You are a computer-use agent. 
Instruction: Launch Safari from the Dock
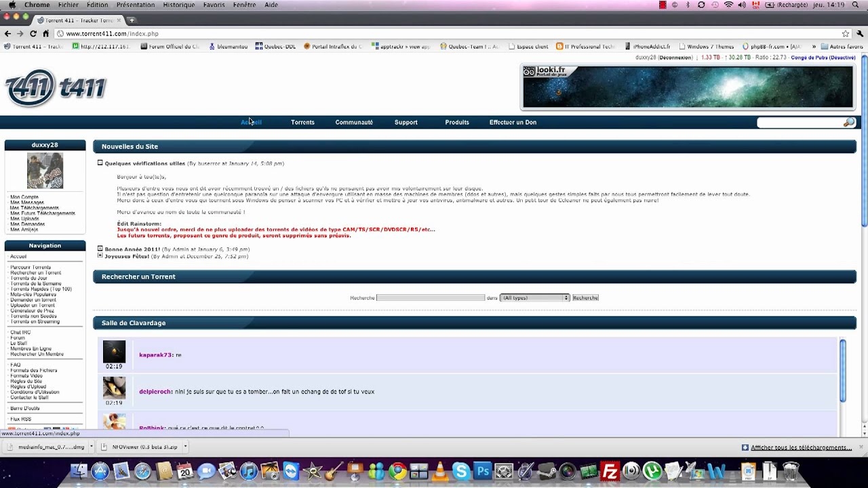tap(142, 471)
